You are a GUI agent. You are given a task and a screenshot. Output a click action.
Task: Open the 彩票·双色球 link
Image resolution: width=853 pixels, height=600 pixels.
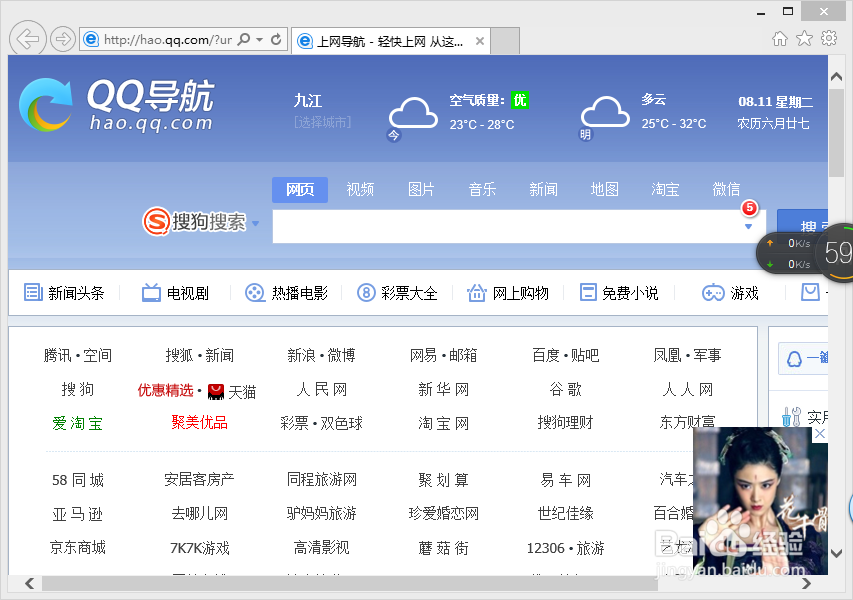(x=322, y=423)
